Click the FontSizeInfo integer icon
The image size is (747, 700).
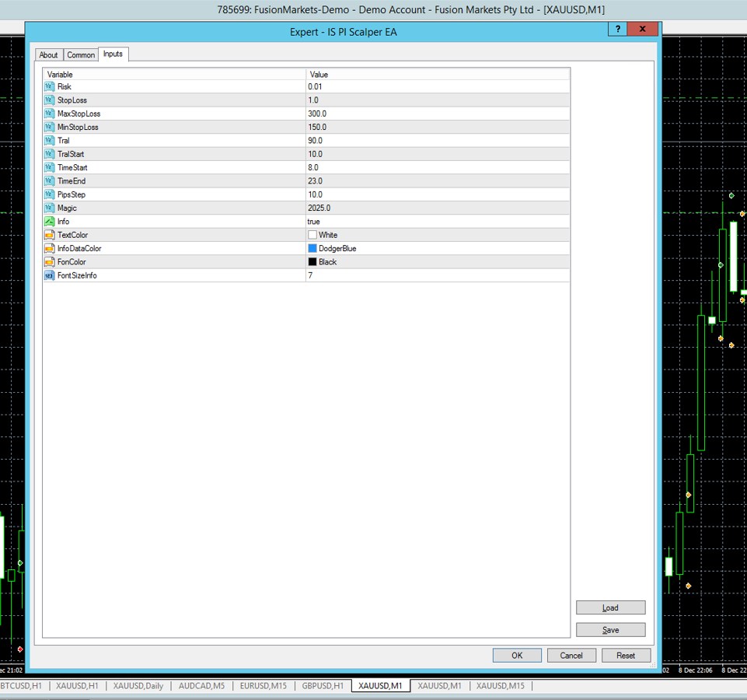click(50, 275)
